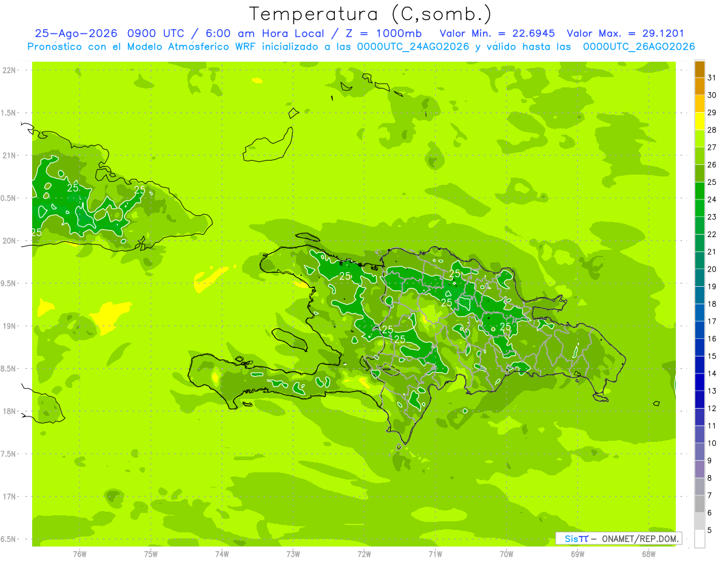Click the "73W" longitude label

[293, 554]
